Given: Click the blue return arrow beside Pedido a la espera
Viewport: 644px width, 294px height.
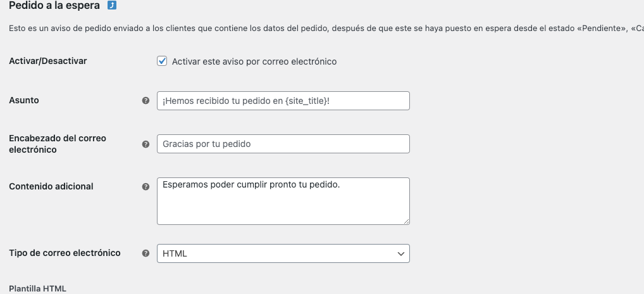Looking at the screenshot, I should (112, 5).
